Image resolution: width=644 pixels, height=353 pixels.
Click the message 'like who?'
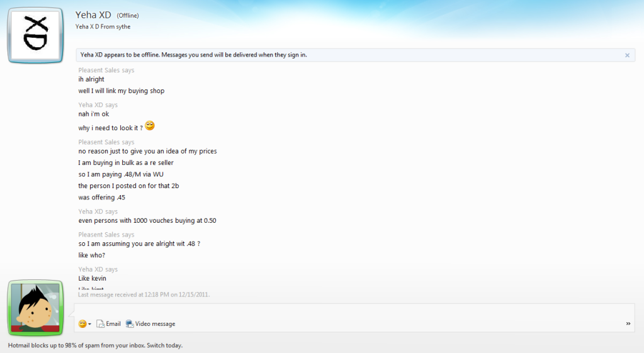91,255
